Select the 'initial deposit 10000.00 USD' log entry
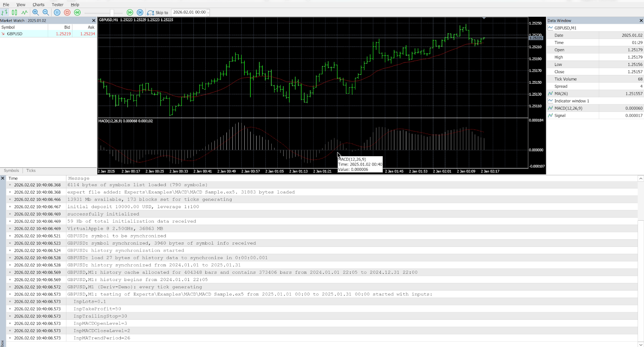644x347 pixels. pyautogui.click(x=322, y=207)
